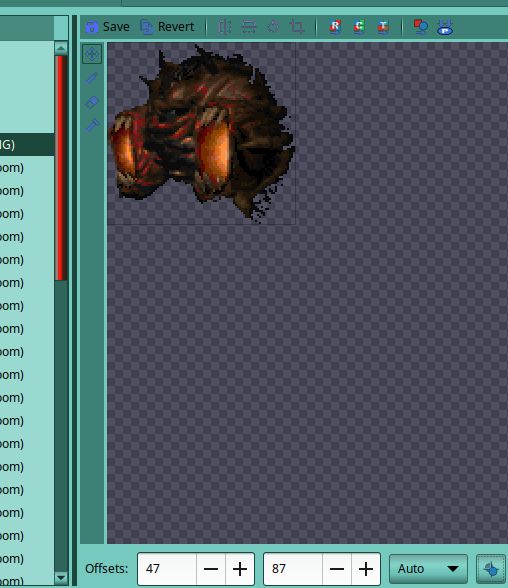Click the entry list scrollbar down arrow
Viewport: 508px width, 588px height.
pyautogui.click(x=61, y=578)
